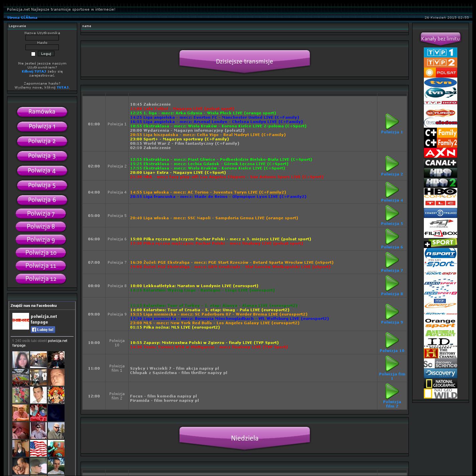Go to Polwizja 12 in the sidebar menu

[x=41, y=279]
